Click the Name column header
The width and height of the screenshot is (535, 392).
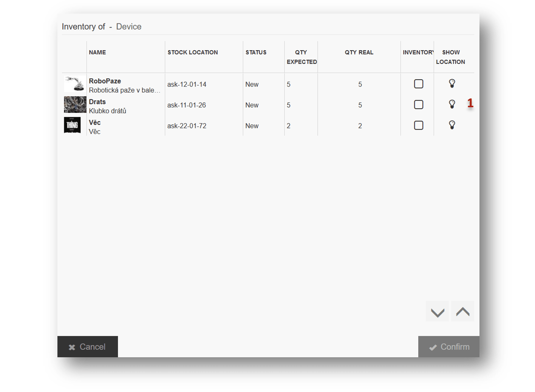click(x=97, y=52)
